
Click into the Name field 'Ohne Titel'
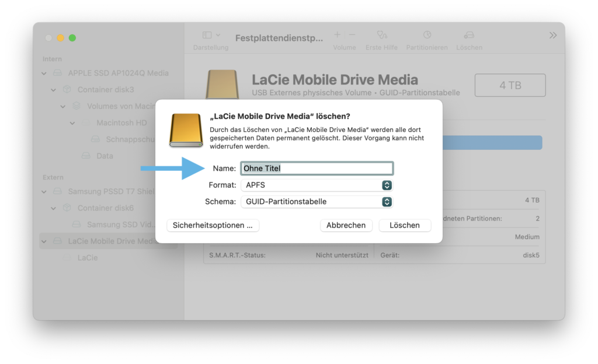(317, 169)
